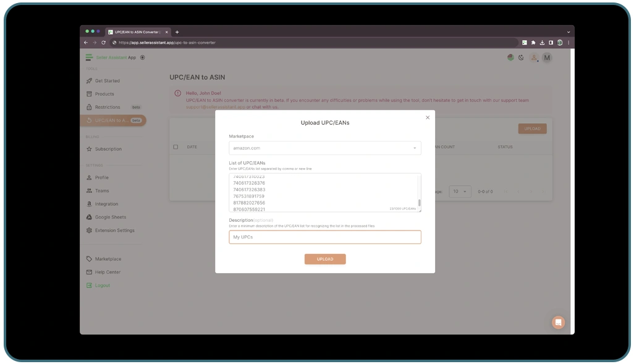Select UPC/EAN to ASIN in sidebar menu

[x=111, y=120]
